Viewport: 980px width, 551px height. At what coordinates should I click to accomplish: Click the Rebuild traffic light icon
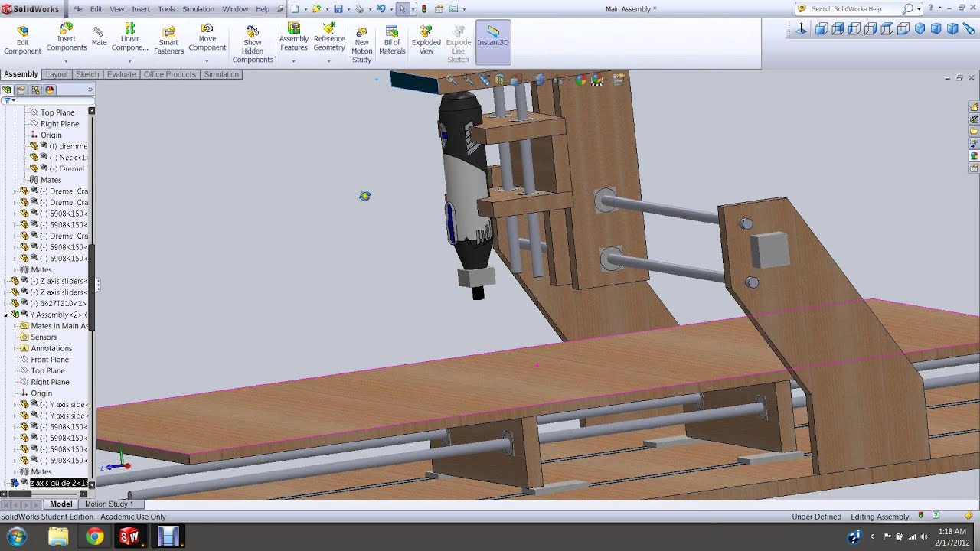(424, 9)
